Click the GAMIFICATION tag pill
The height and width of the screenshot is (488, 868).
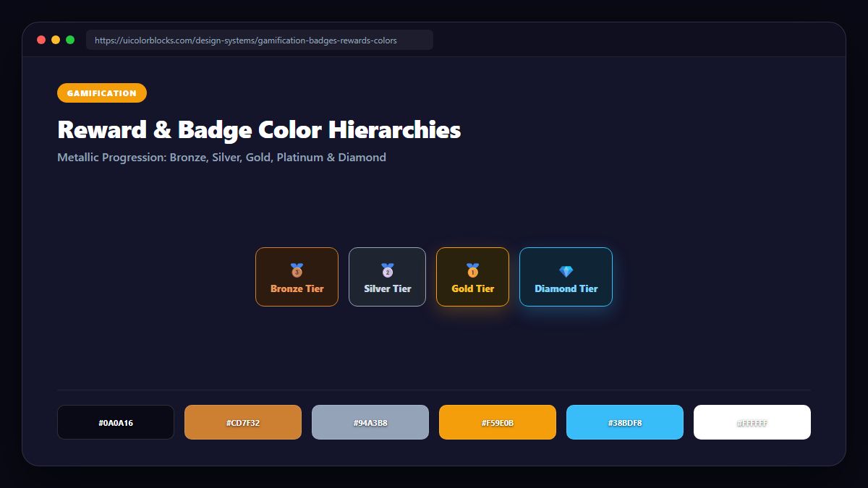point(102,93)
